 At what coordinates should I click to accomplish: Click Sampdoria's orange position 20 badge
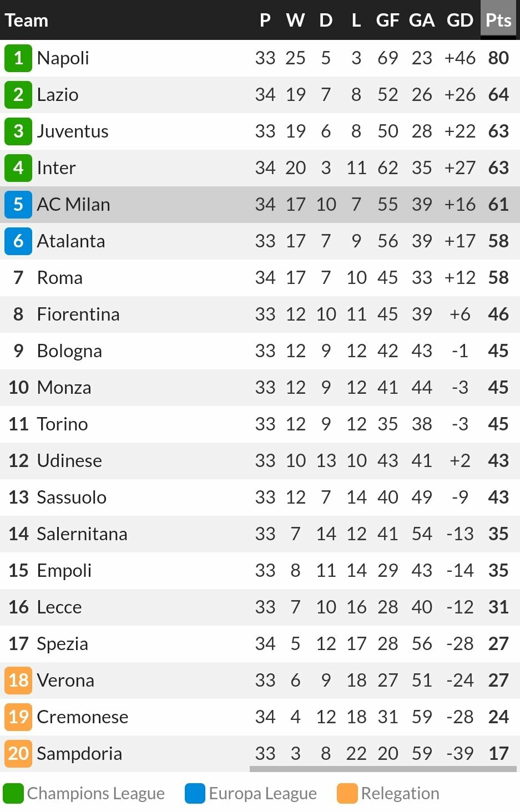point(18,753)
